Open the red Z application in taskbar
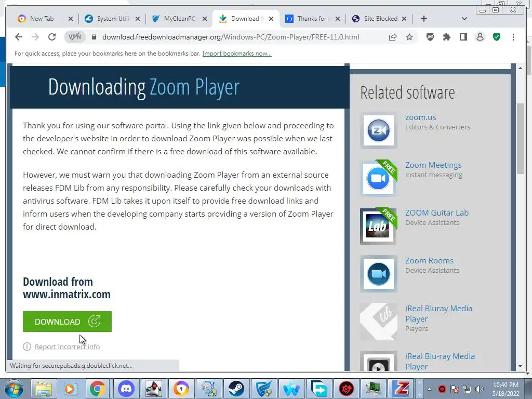The image size is (532, 399). (401, 389)
